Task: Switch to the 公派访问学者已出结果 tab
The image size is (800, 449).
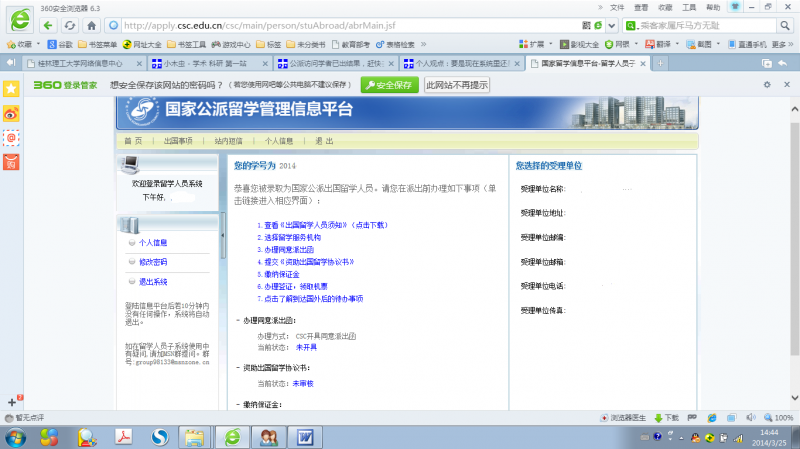Action: tap(336, 63)
